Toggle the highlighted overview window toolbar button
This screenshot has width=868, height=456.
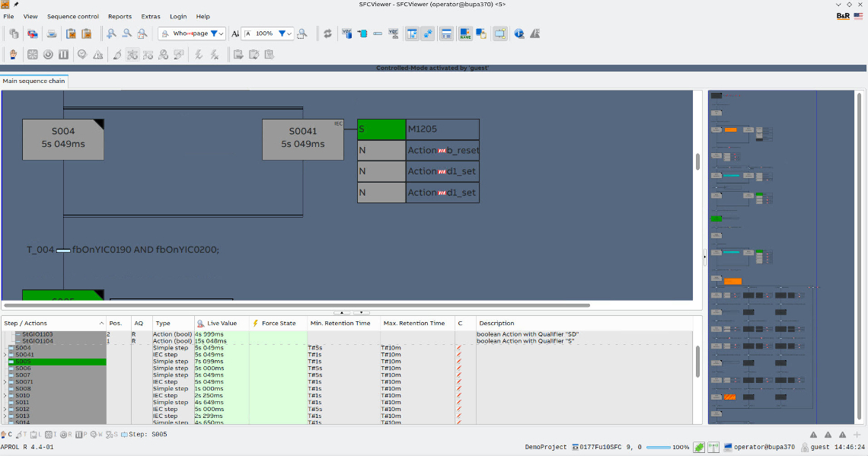pos(500,33)
